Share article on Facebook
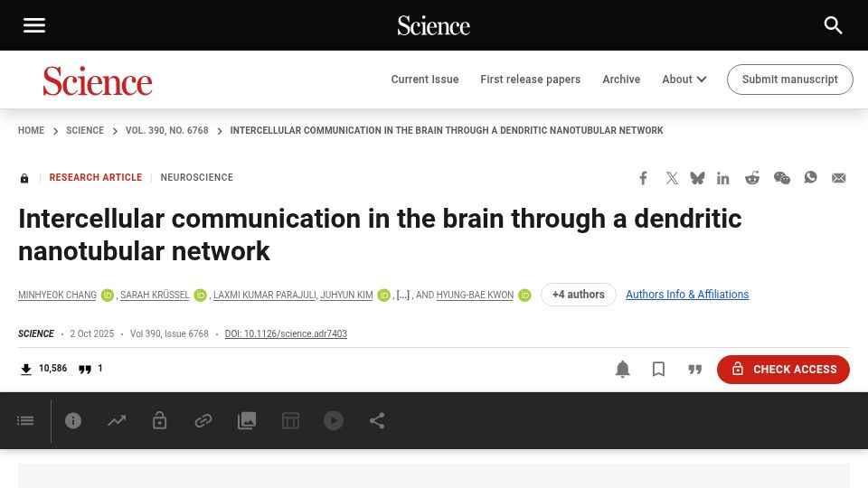868x488 pixels. pos(643,178)
